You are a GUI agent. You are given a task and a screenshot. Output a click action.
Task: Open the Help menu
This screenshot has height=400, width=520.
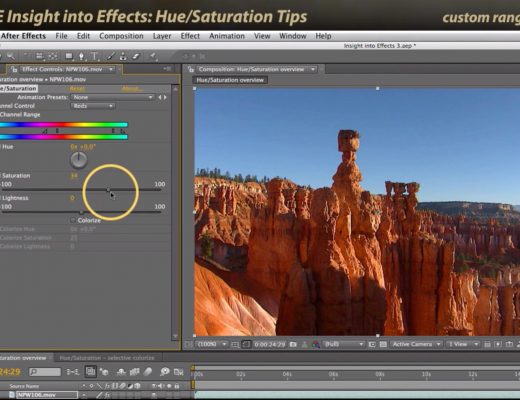323,36
